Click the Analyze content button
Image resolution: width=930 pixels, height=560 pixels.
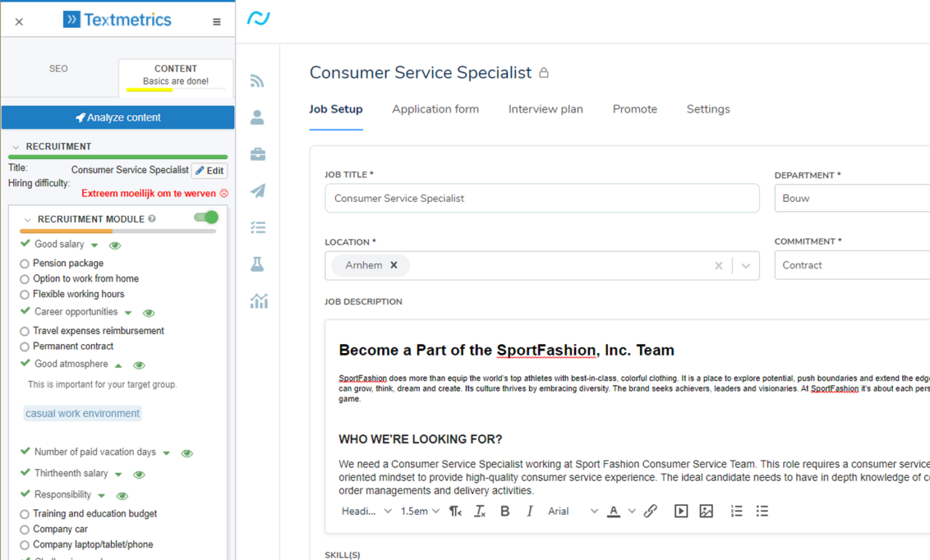[x=117, y=117]
